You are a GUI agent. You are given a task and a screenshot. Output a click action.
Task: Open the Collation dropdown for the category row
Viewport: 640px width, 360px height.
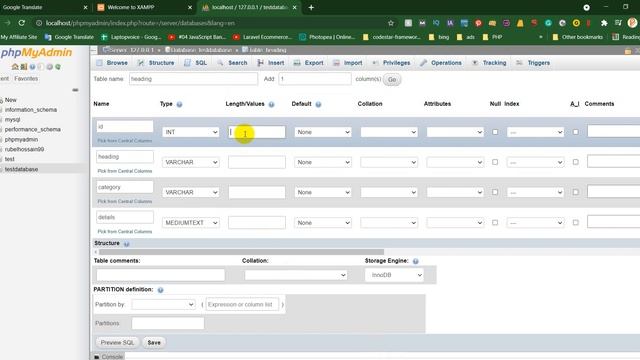click(389, 192)
